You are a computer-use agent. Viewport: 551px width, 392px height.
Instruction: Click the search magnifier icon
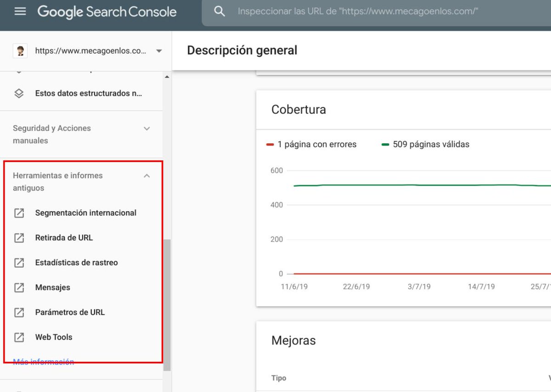tap(220, 11)
